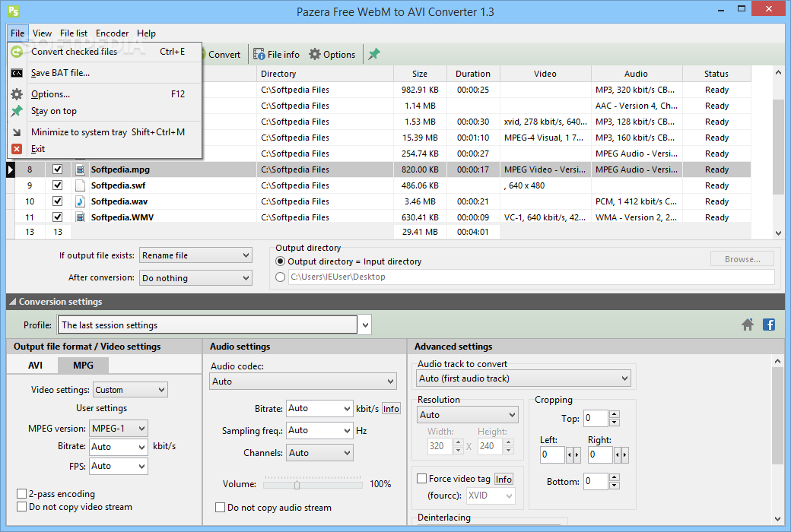Enable Do not copy audio stream
791x532 pixels.
pyautogui.click(x=220, y=507)
